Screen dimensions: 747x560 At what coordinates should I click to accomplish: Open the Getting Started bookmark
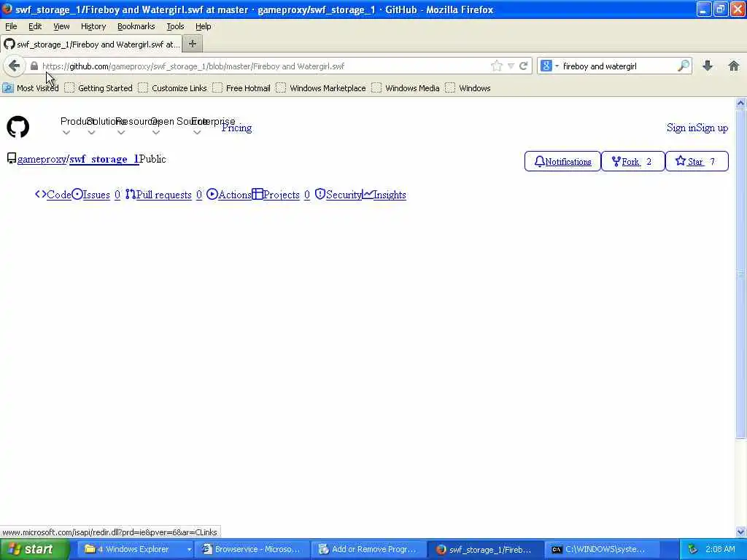[x=98, y=88]
